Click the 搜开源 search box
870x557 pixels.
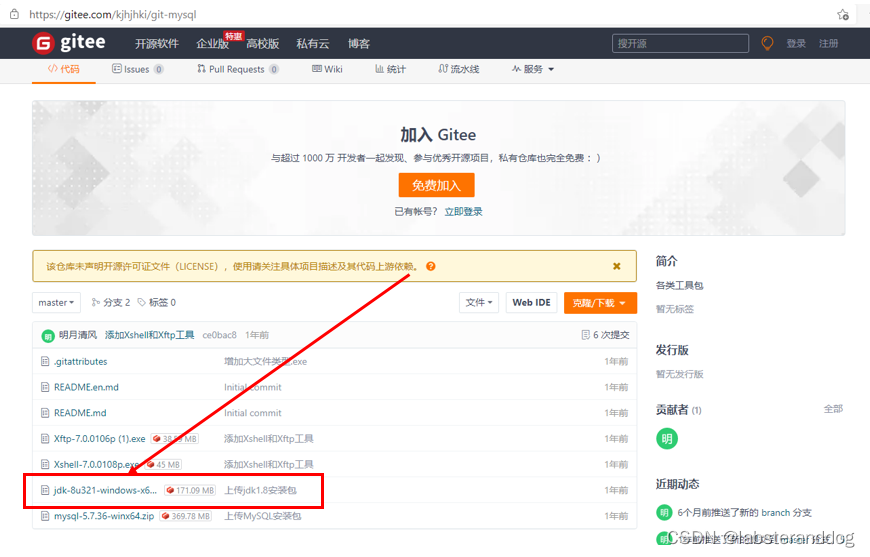tap(680, 43)
